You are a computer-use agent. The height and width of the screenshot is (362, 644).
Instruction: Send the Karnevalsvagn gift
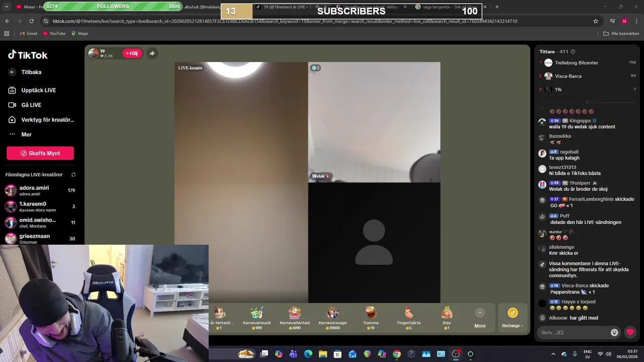[333, 318]
